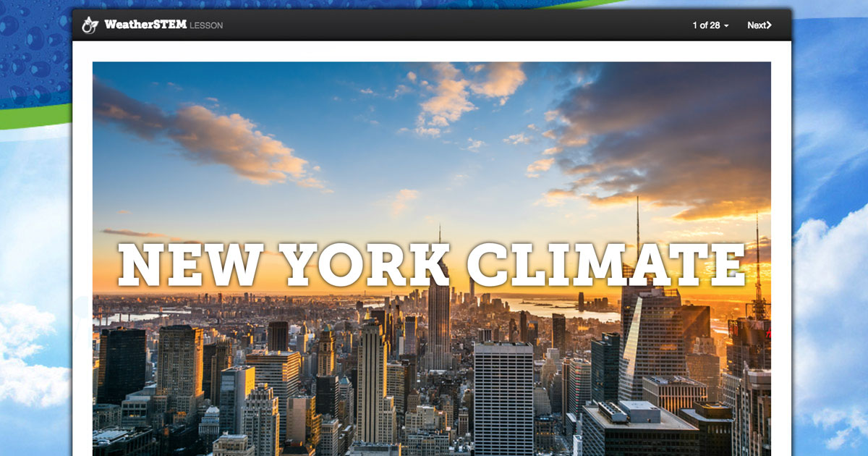The image size is (868, 456).
Task: Click the slide counter showing 1 of 28
Action: click(x=705, y=25)
